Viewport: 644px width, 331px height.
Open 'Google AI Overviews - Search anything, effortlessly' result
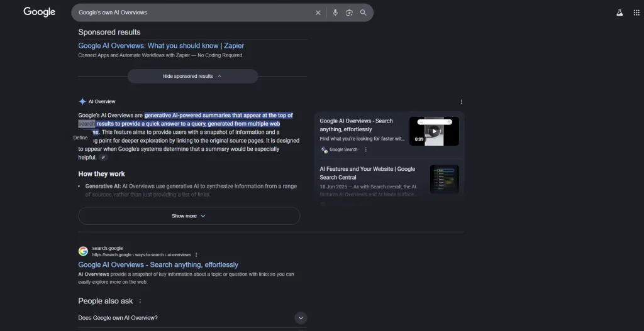(x=158, y=264)
